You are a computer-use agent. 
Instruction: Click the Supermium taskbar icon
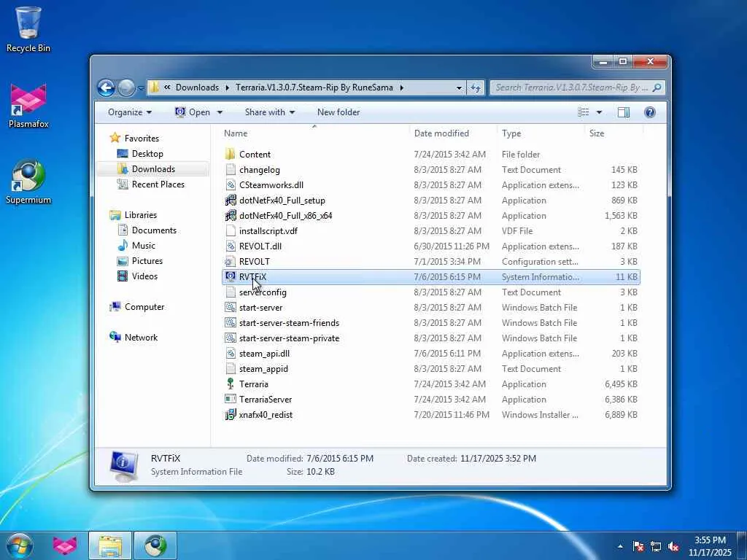[x=155, y=545]
